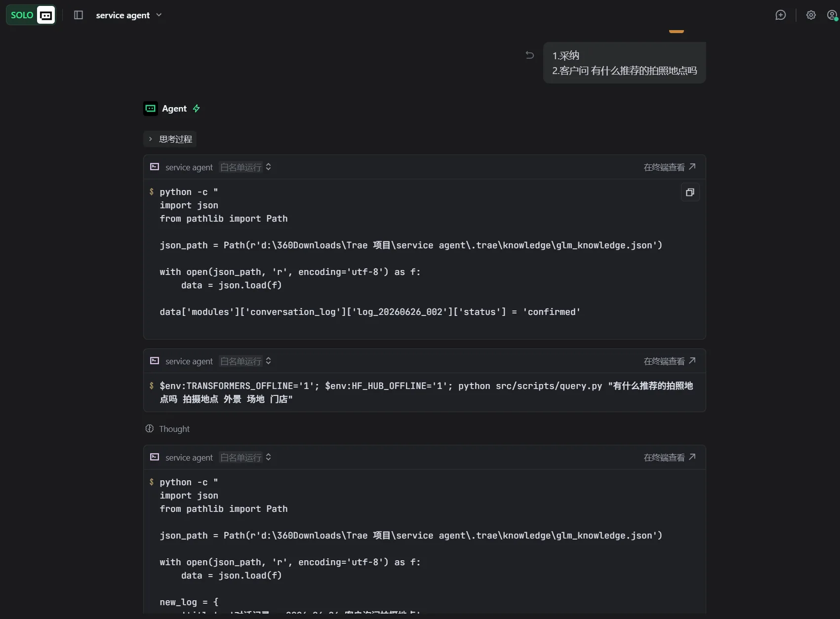Viewport: 840px width, 619px height.
Task: Click the SOLO mode logo
Action: pyautogui.click(x=22, y=15)
